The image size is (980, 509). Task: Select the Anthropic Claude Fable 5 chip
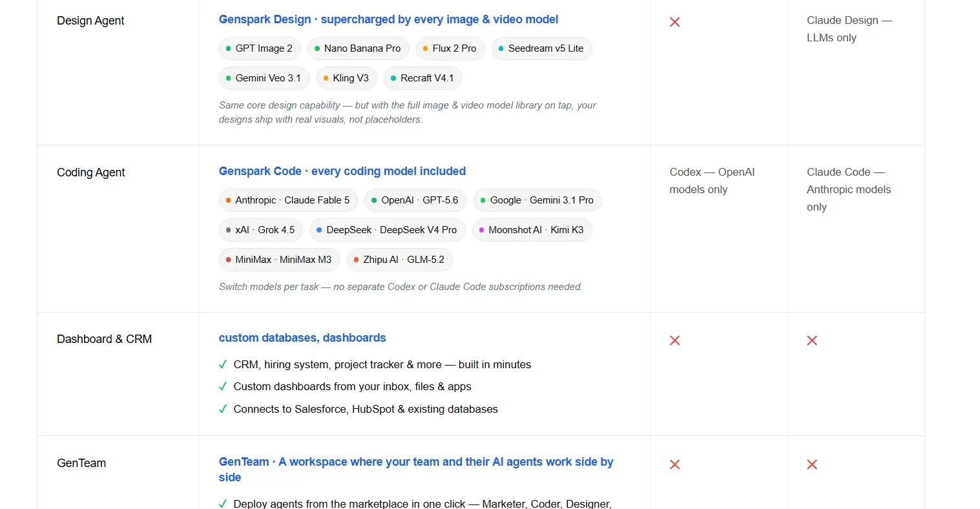click(288, 200)
